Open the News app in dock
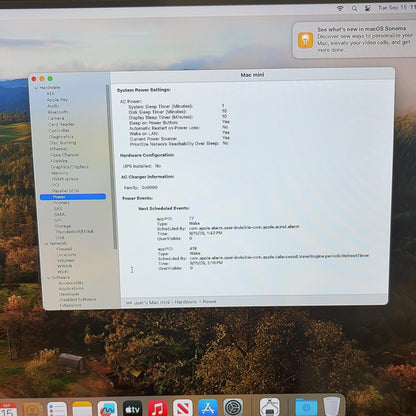 183,409
